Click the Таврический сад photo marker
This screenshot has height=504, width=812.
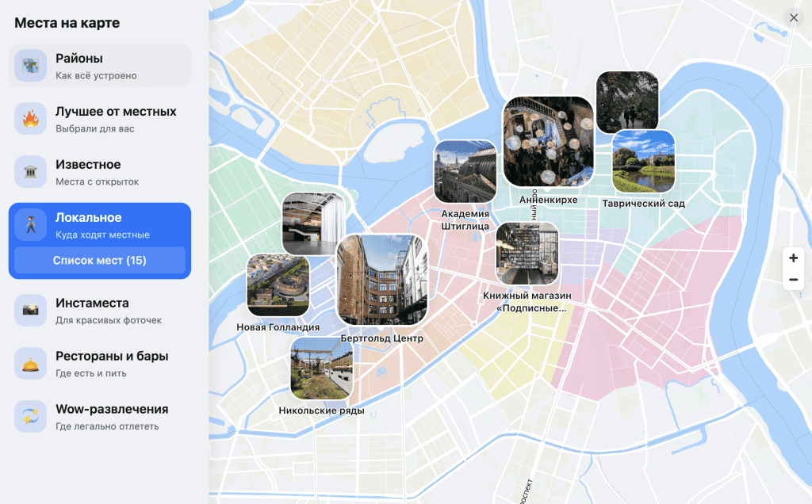pos(643,162)
